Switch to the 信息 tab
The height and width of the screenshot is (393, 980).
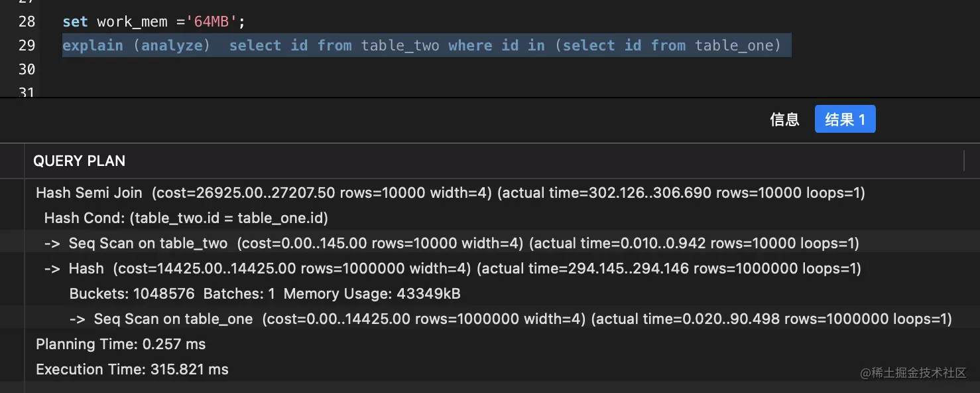tap(784, 119)
